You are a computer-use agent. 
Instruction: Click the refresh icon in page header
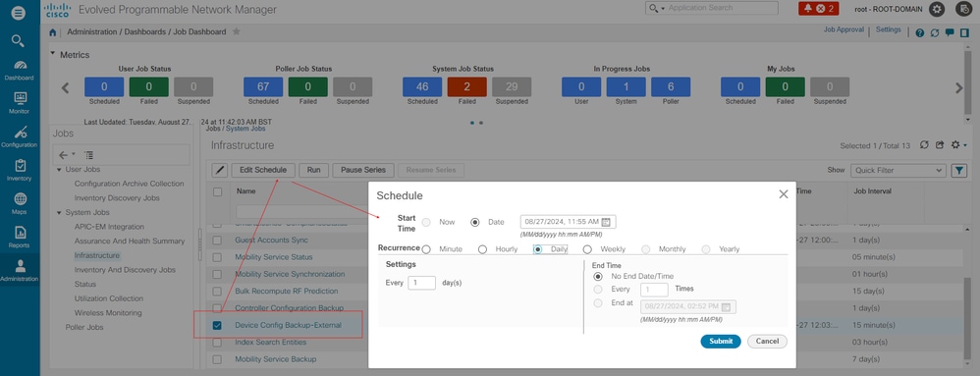point(935,32)
